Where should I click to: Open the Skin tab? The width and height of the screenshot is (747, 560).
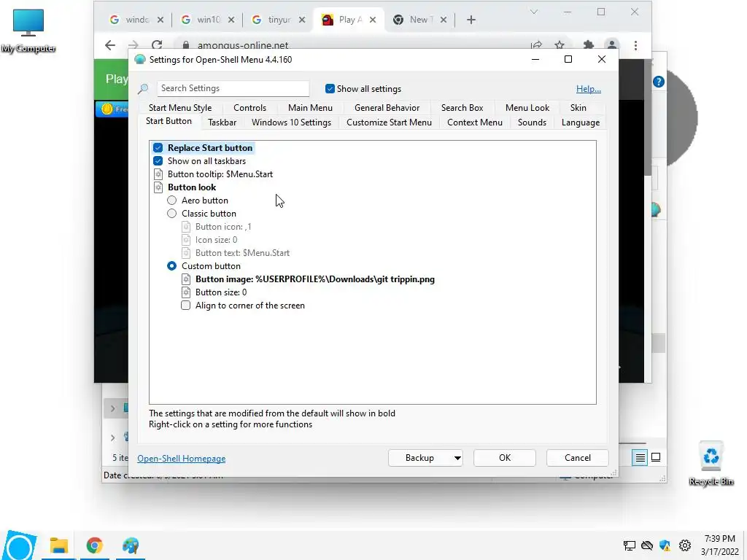578,108
